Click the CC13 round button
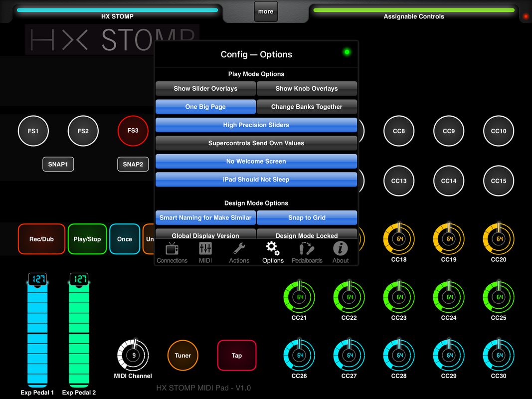532x399 pixels. 399,181
